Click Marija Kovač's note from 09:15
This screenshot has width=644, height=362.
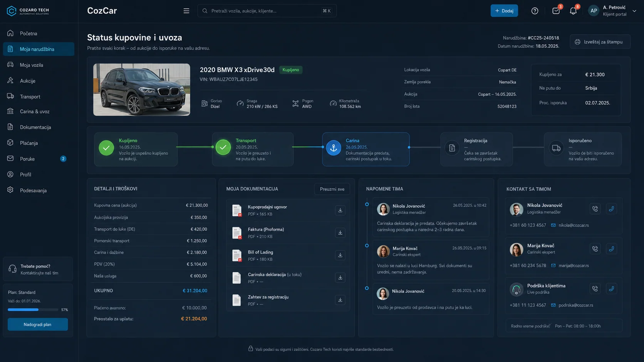pos(431,260)
